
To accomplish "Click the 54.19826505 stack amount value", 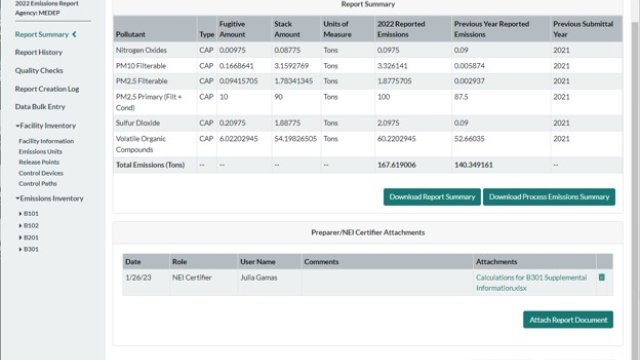I will [296, 139].
